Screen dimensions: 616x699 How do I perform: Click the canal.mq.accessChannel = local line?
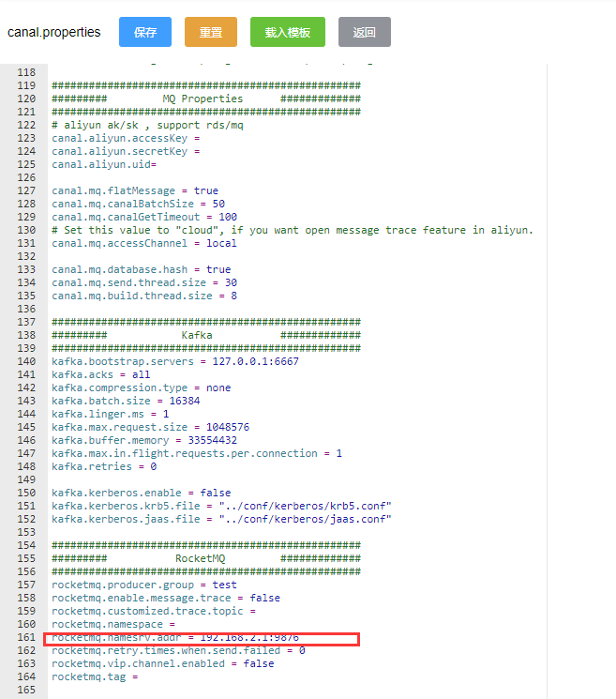coord(144,243)
